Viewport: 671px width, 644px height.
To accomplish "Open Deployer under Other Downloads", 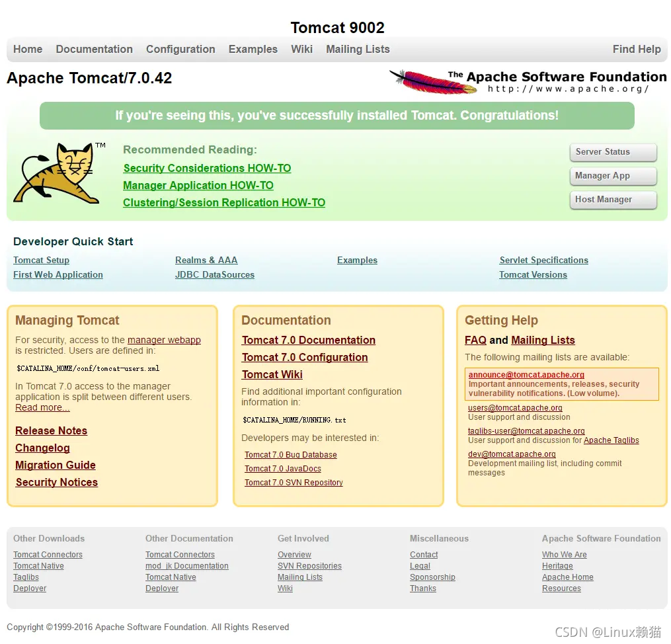I will 30,588.
